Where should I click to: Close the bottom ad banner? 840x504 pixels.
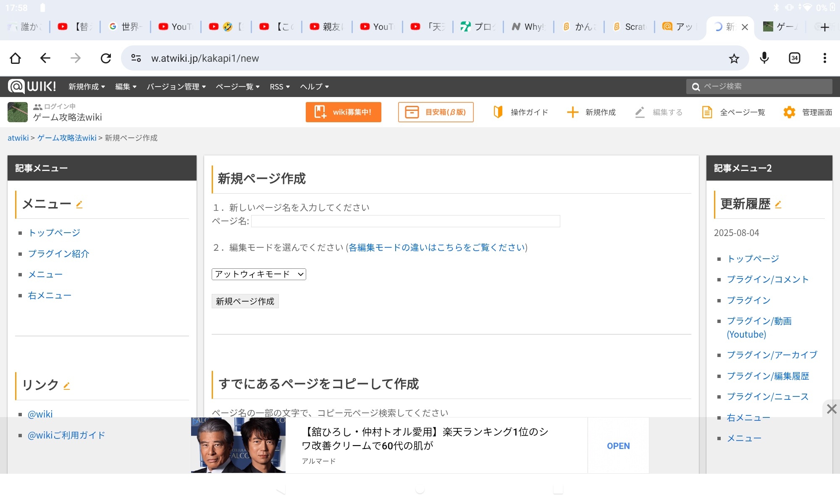click(831, 409)
